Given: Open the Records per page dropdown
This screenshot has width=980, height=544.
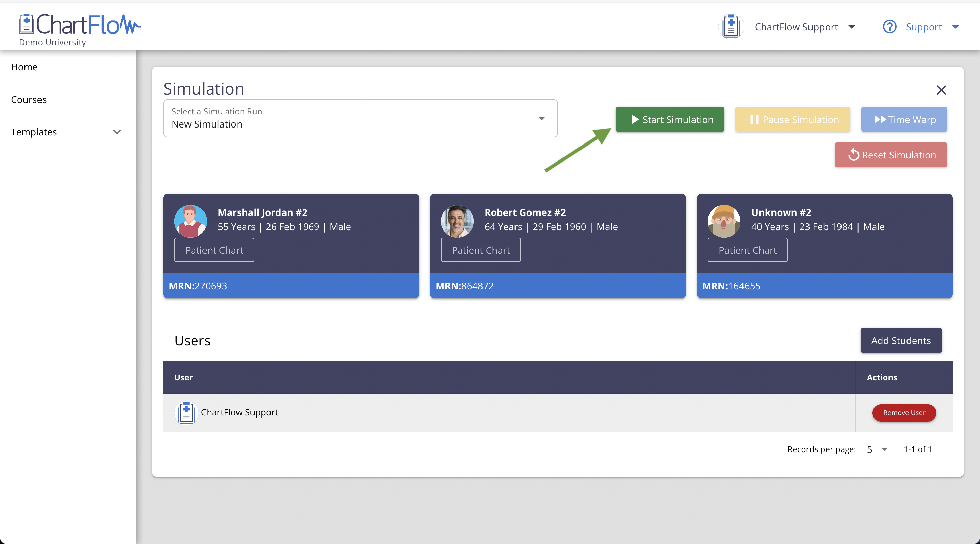Looking at the screenshot, I should point(877,449).
